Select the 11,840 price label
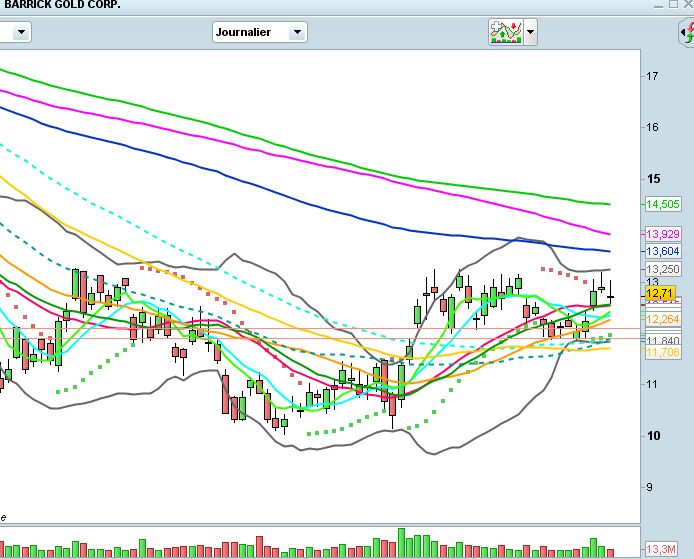Image resolution: width=694 pixels, height=559 pixels. 662,340
